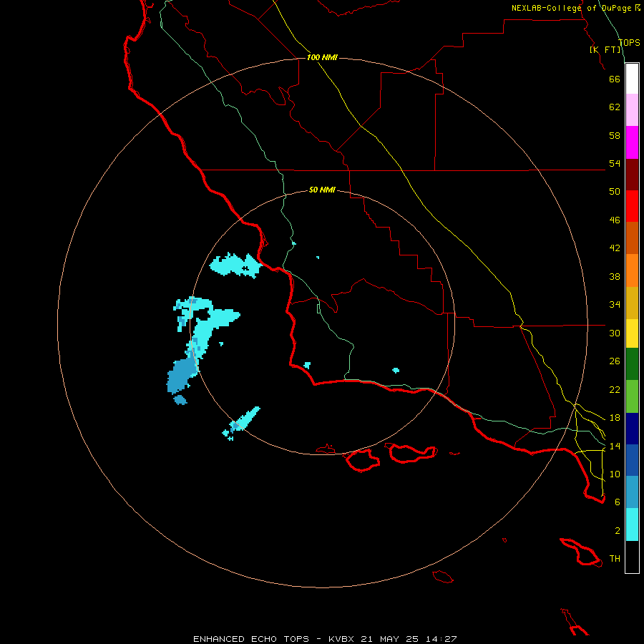The width and height of the screenshot is (644, 644).
Task: Click the 14:27 timestamp
Action: (441, 639)
